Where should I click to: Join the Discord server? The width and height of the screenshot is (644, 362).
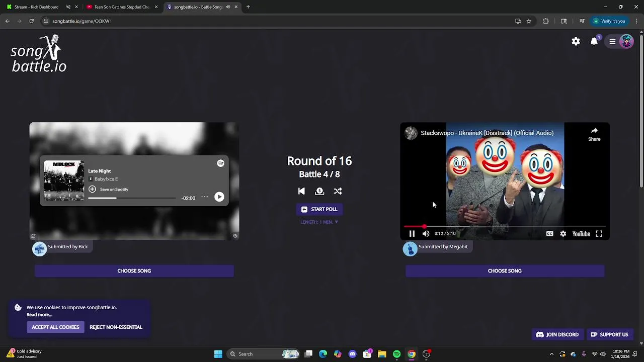pos(557,335)
